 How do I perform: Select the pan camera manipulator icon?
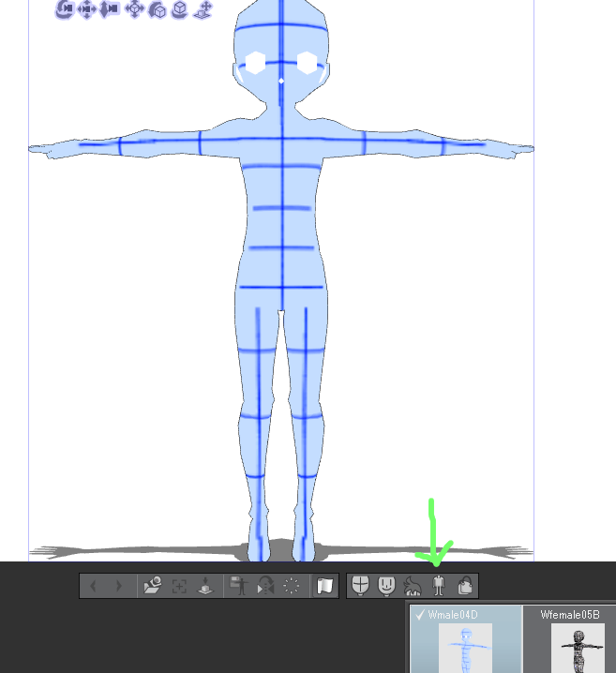87,9
